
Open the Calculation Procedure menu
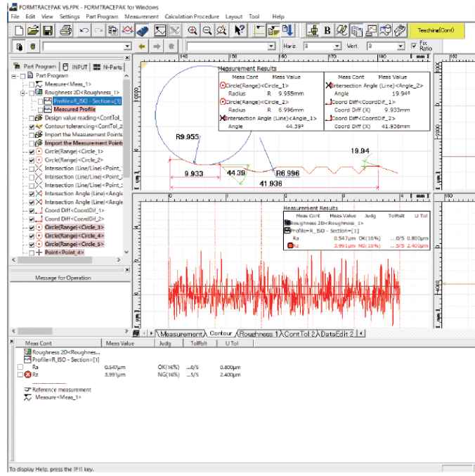(x=191, y=16)
